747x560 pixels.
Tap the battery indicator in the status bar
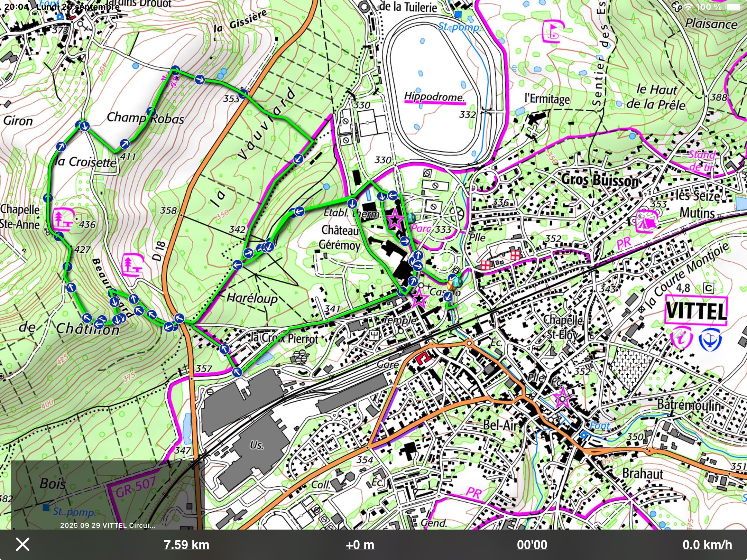(734, 7)
